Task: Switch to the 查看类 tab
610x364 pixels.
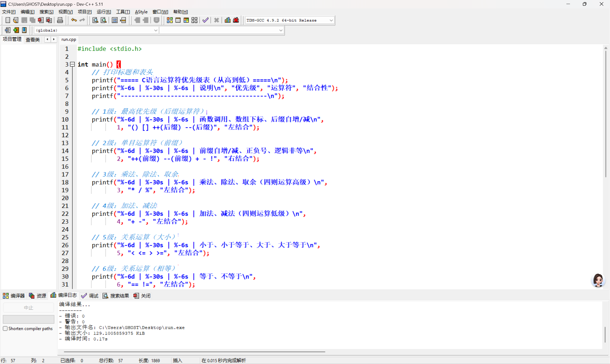Action: point(33,40)
